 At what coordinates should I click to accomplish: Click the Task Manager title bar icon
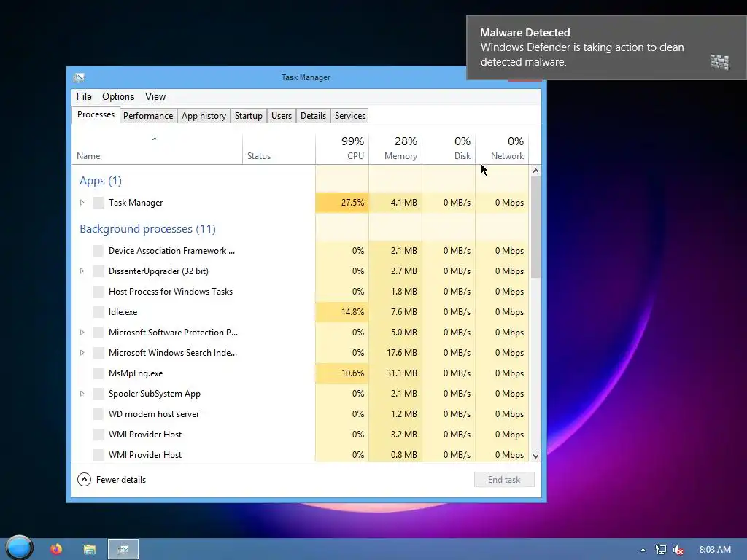(x=79, y=77)
